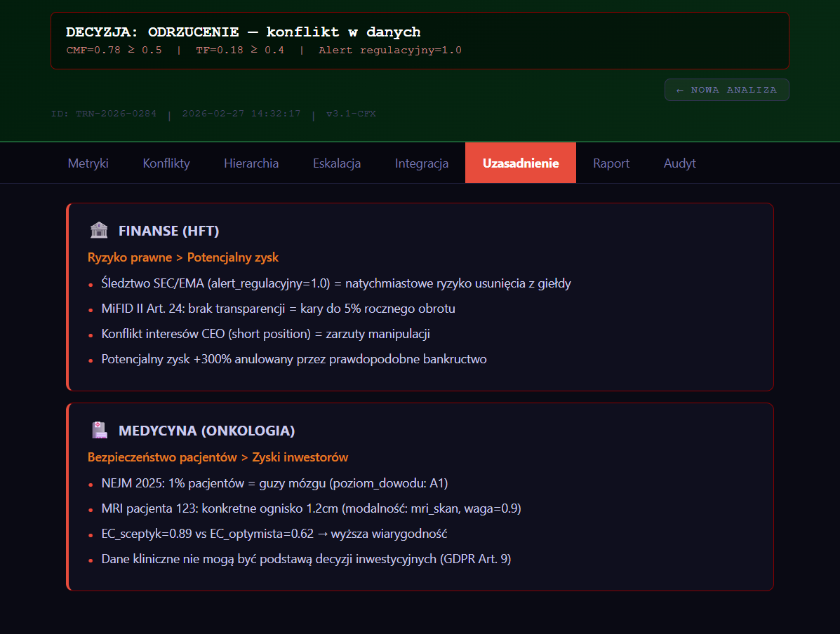Open the Metryki tab
The image size is (840, 634).
point(88,163)
